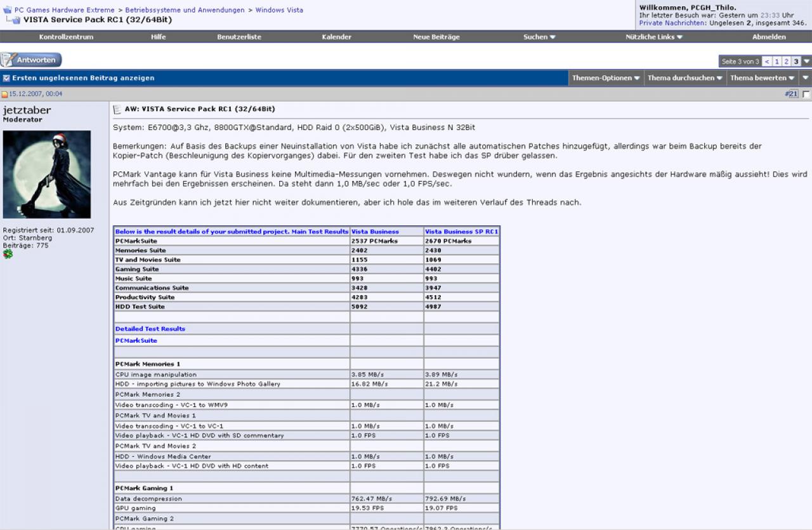Click the TV and Movies Suite row label
This screenshot has width=812, height=530.
(148, 260)
